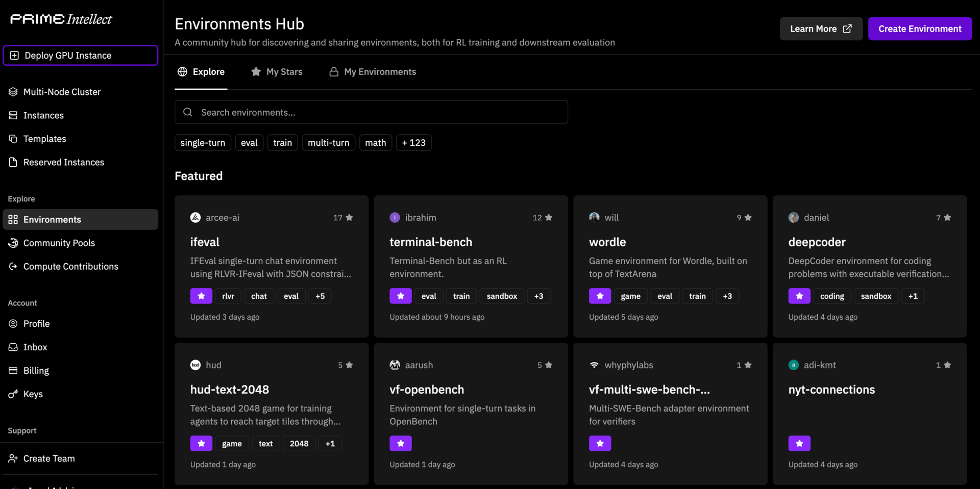Click the Inbox tray icon
Screen dimensions: 980x489
(13, 347)
